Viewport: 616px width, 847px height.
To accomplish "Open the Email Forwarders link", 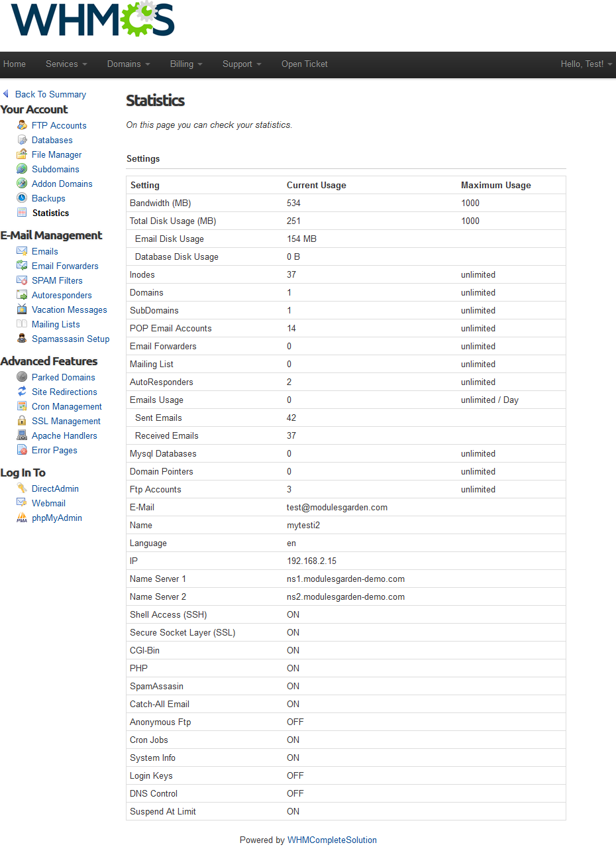I will coord(65,266).
